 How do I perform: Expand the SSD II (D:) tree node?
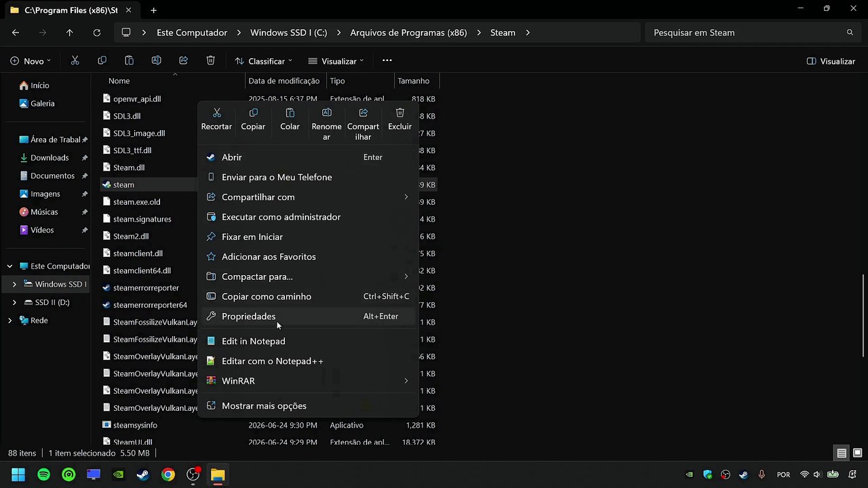click(14, 302)
